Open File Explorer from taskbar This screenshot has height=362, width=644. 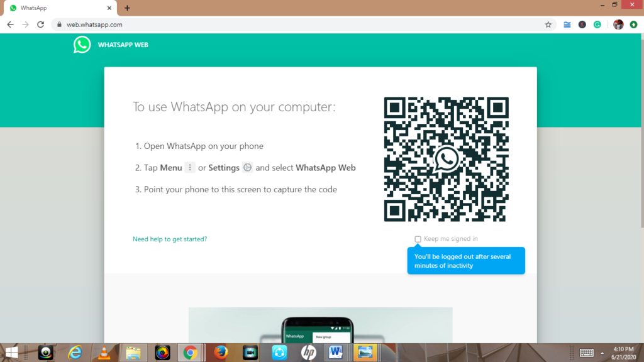click(133, 353)
